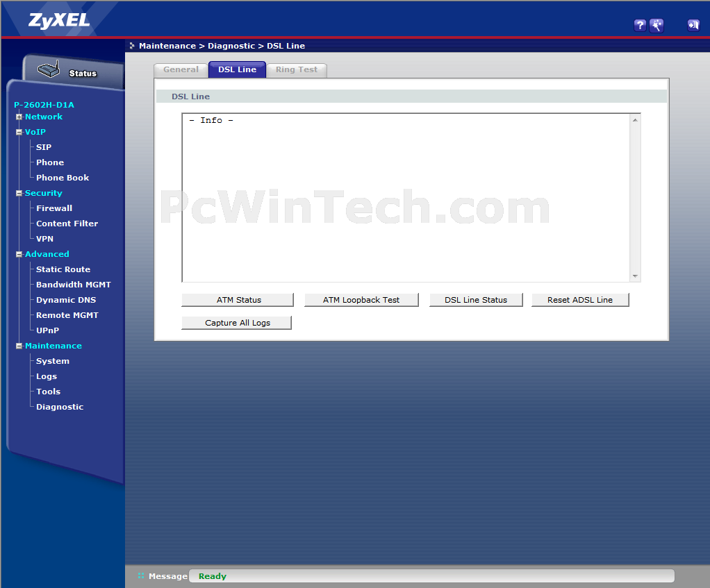The width and height of the screenshot is (710, 588).
Task: Click the P-2602H-D1A device name
Action: pos(44,105)
